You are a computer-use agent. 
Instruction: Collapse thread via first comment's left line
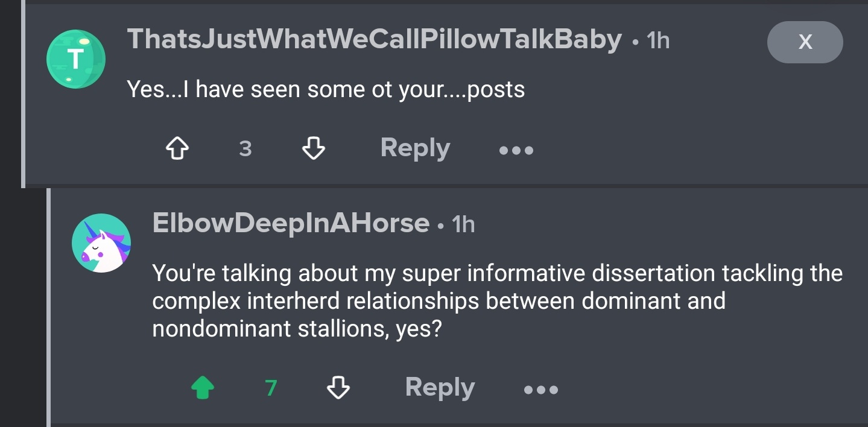point(23,93)
